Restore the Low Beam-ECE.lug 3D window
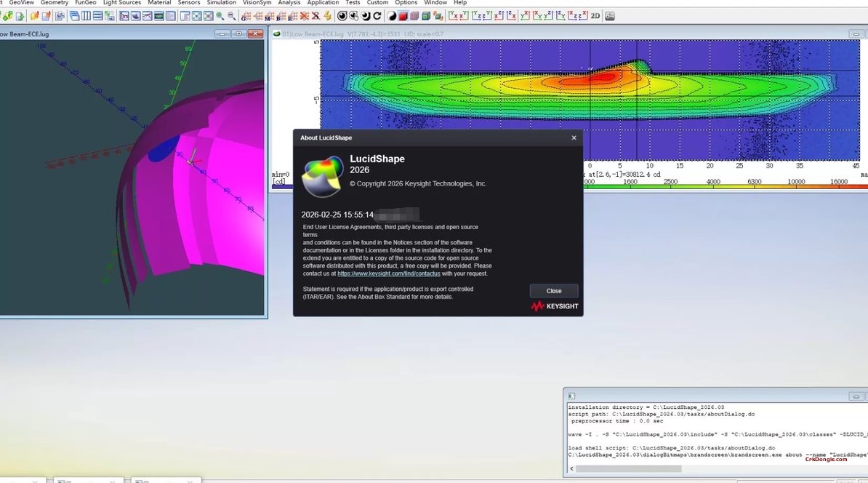This screenshot has height=483, width=868. click(239, 33)
